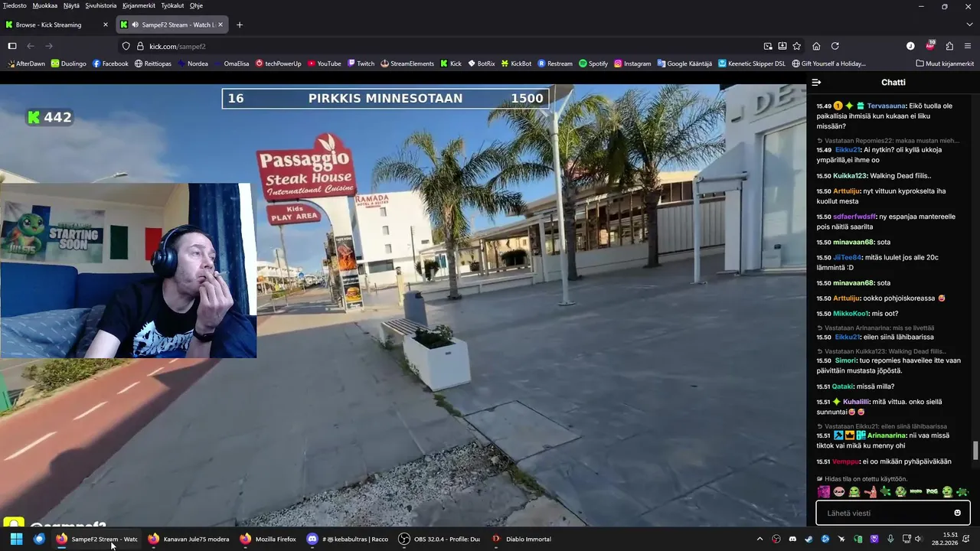Open the Muut kirjanmerkit bookmarks folder
This screenshot has width=980, height=551.
[944, 64]
